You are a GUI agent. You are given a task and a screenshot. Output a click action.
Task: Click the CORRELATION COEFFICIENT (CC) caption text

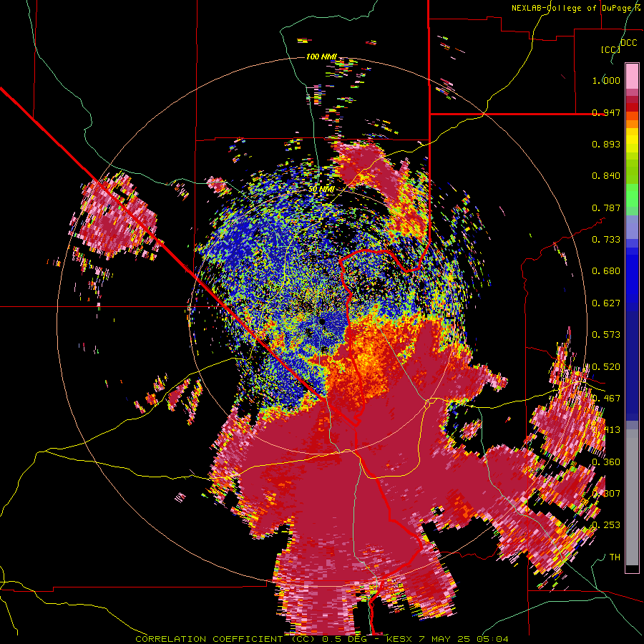pyautogui.click(x=225, y=639)
